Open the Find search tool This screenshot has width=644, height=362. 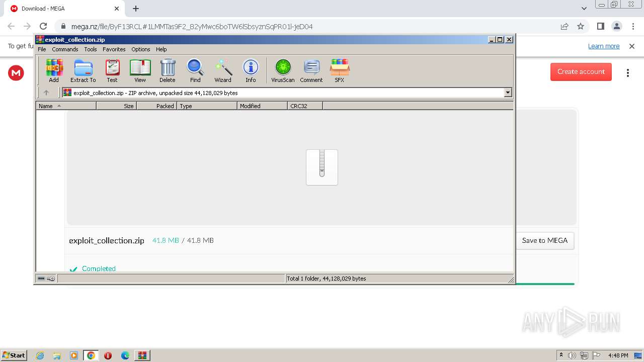point(195,70)
